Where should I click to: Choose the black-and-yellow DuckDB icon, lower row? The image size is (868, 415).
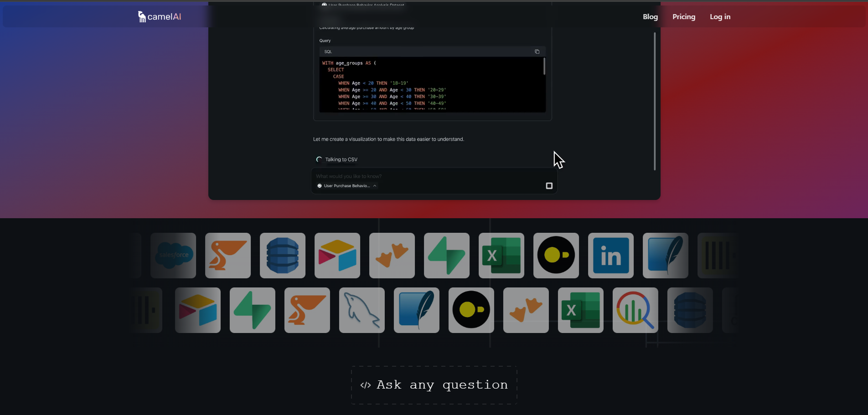(471, 310)
